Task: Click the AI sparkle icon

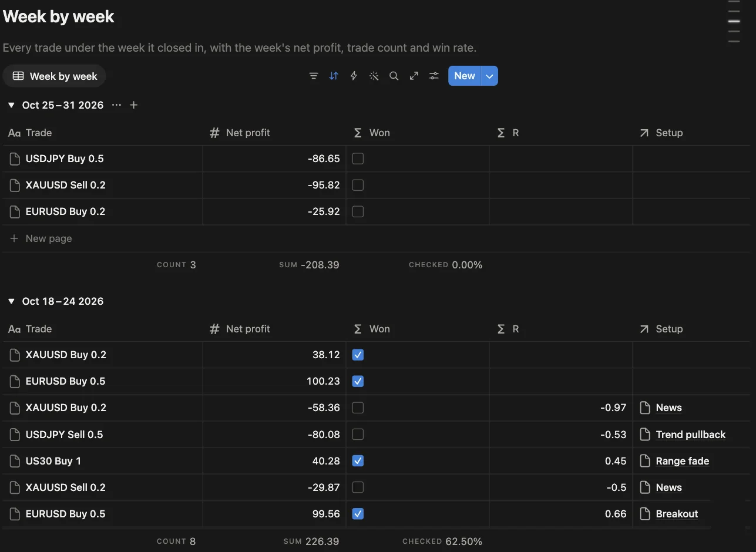Action: pos(374,76)
